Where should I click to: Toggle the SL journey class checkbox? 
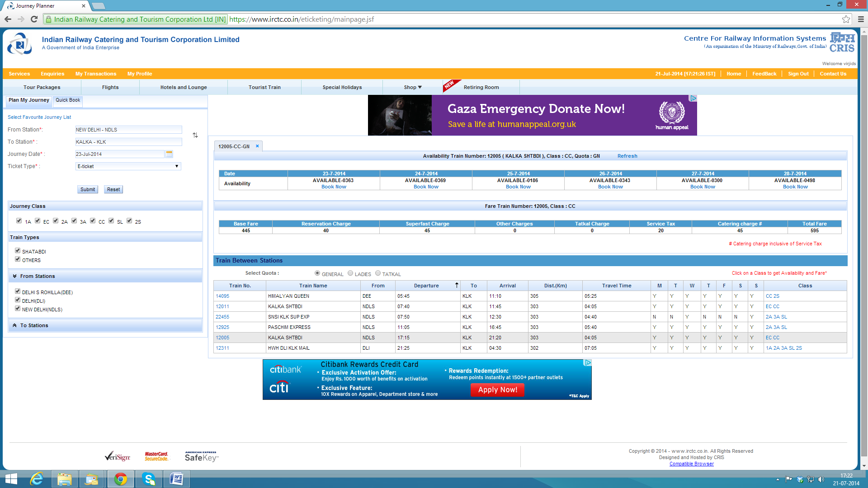111,221
